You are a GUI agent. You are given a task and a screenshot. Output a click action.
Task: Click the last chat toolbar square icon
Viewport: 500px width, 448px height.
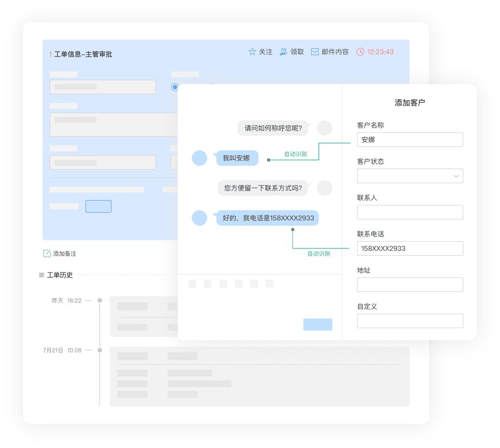tap(270, 284)
